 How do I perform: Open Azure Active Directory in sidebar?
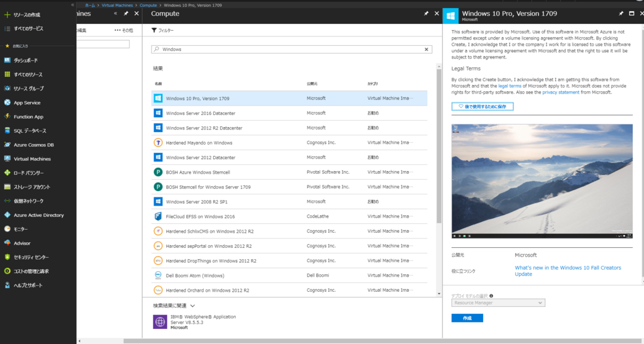[x=38, y=215]
